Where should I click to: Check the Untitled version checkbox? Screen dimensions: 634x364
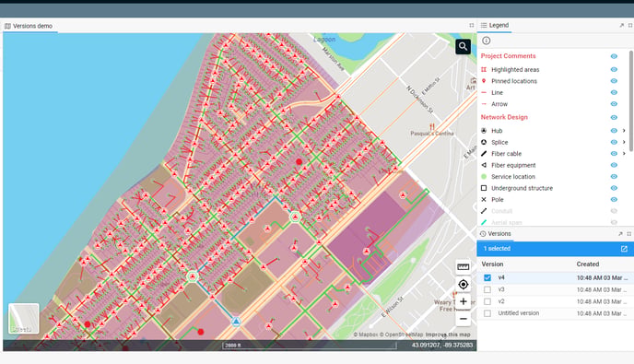pyautogui.click(x=487, y=313)
